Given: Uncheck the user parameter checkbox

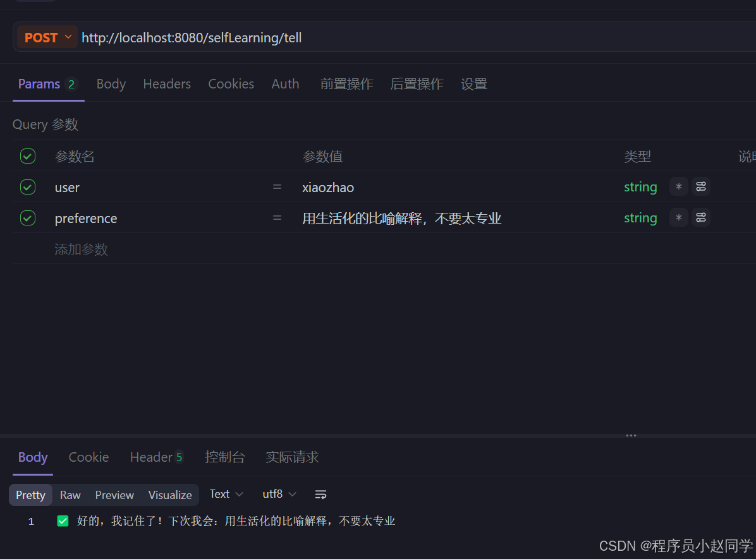Looking at the screenshot, I should [x=27, y=186].
